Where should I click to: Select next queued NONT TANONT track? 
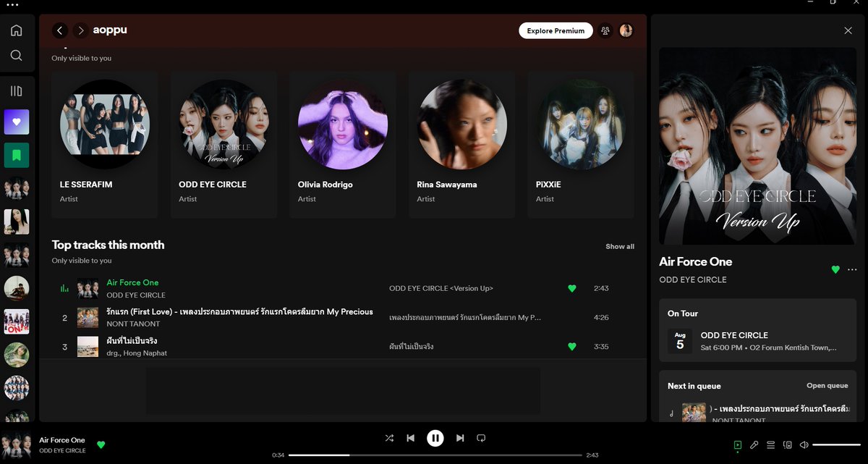click(x=757, y=413)
